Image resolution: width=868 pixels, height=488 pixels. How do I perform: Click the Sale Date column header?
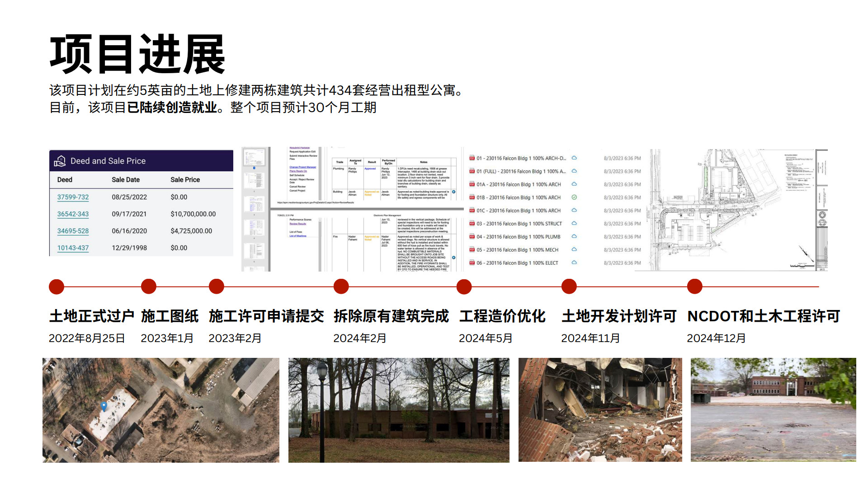coord(126,180)
